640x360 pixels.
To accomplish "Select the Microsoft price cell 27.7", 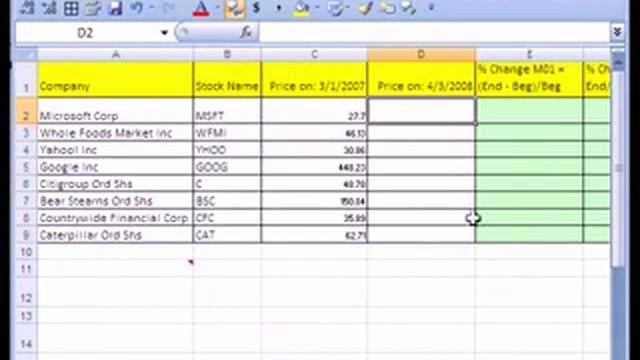I will click(x=314, y=111).
